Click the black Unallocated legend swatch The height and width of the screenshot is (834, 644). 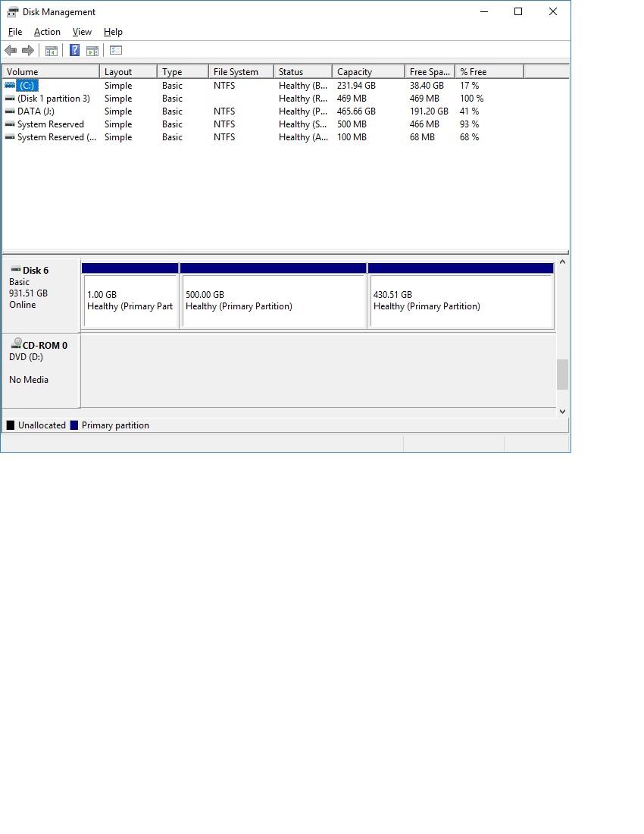pyautogui.click(x=11, y=425)
